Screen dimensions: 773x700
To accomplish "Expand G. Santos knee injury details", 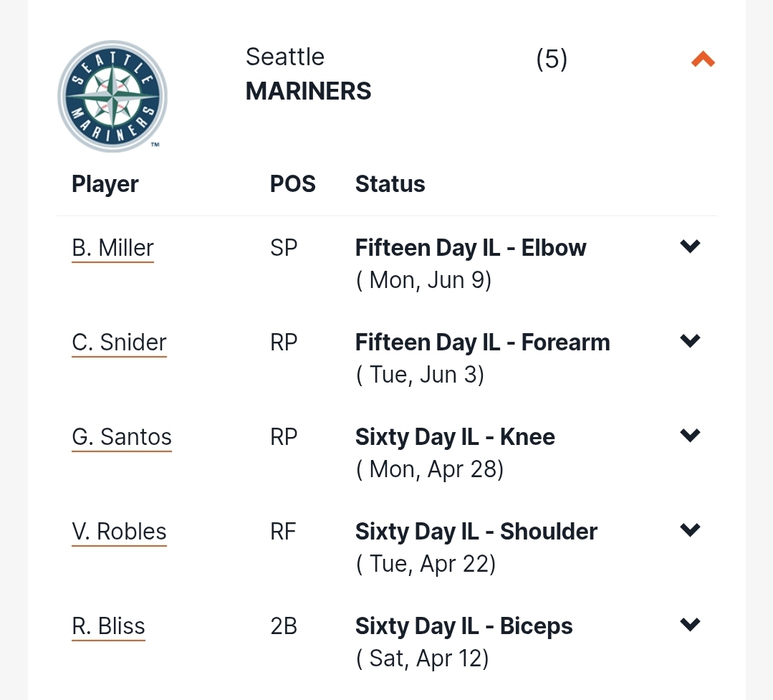I will point(690,435).
